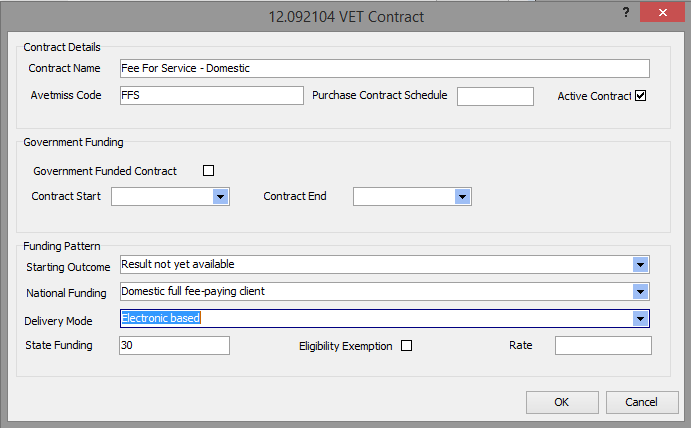
Task: Expand the Delivery Mode dropdown
Action: coord(640,319)
